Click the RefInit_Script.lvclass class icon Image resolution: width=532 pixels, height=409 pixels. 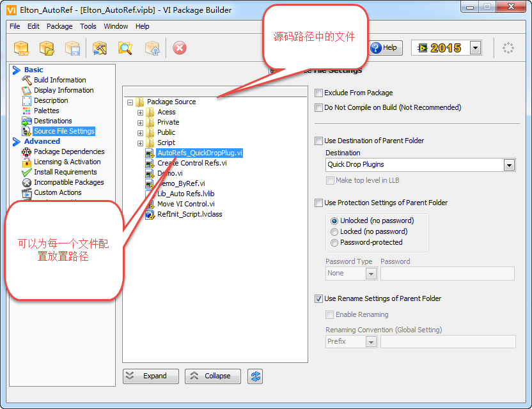click(150, 214)
